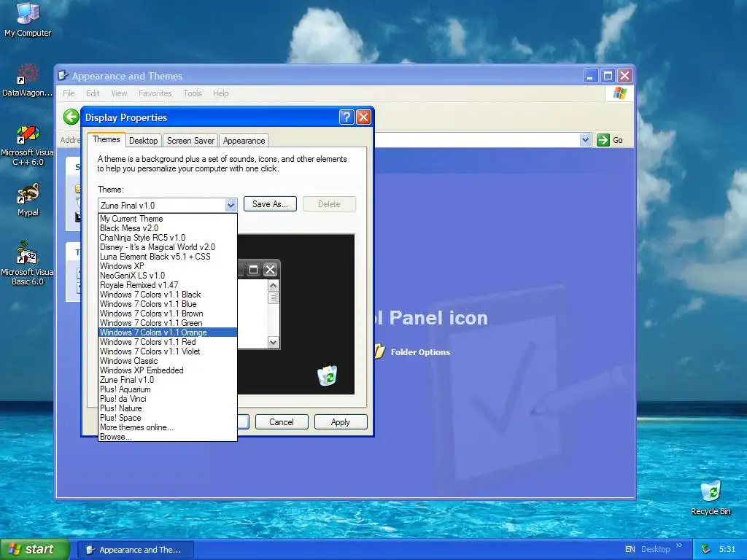
Task: Select Windows 7 Colors v1.1 Violet
Action: (168, 351)
